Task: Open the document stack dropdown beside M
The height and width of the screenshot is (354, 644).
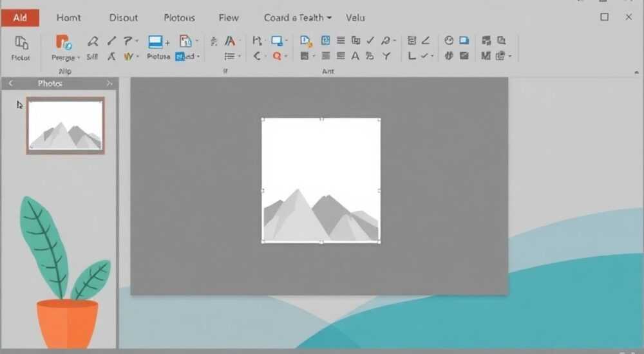Action: (510, 56)
